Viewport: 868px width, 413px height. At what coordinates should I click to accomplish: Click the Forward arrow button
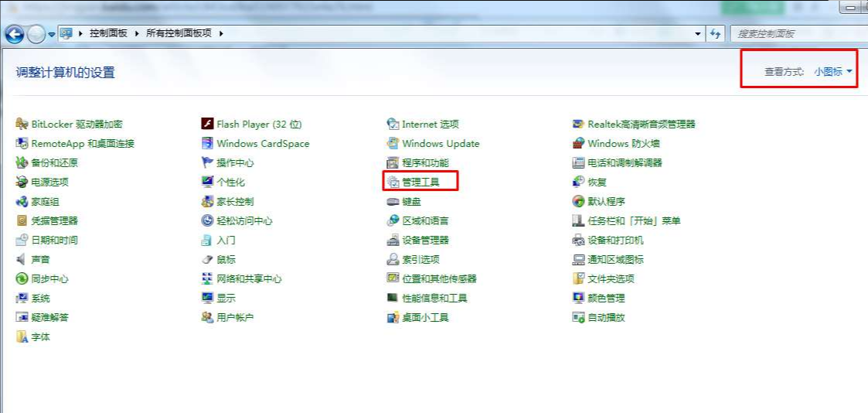click(x=36, y=34)
